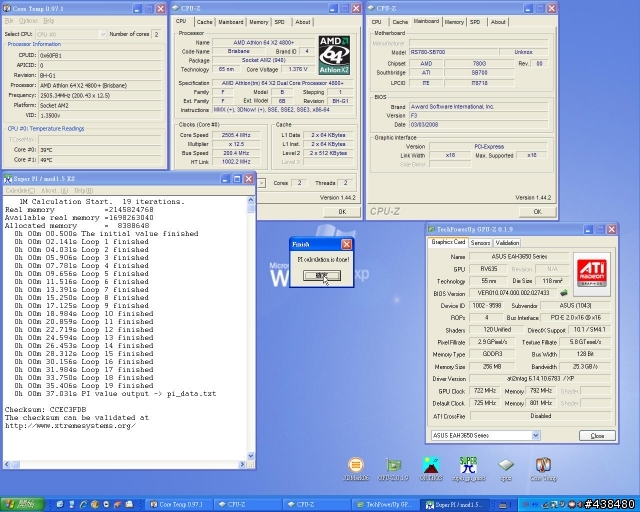Open the Super PI Help menu

pyautogui.click(x=83, y=190)
